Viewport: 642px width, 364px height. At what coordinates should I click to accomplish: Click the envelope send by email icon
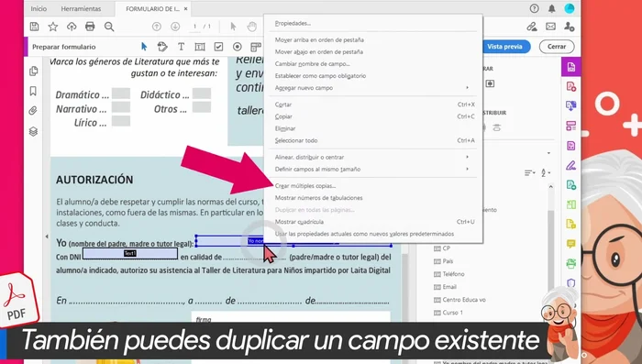coord(550,27)
